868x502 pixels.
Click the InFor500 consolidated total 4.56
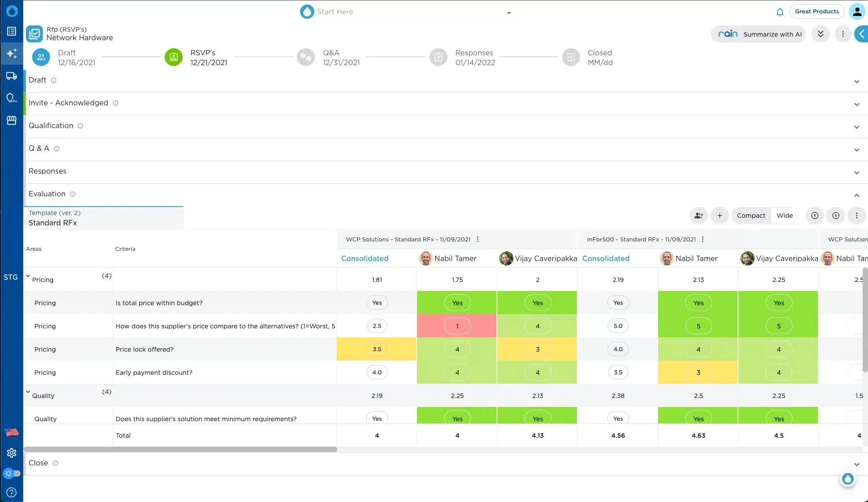[618, 436]
